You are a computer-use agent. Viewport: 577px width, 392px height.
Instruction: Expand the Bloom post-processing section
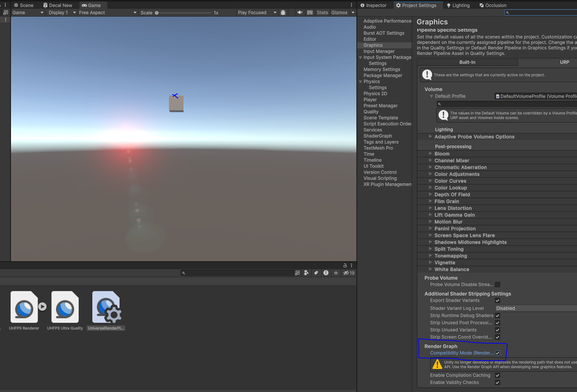coord(431,153)
